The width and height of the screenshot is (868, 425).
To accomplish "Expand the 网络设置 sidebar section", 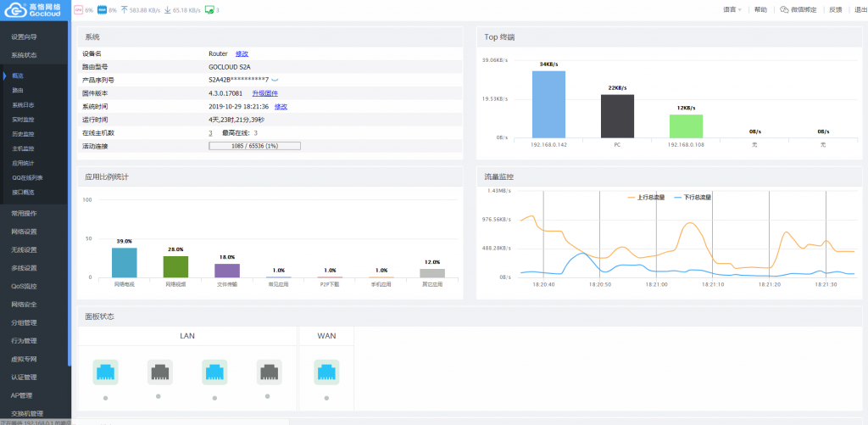I will pos(24,232).
